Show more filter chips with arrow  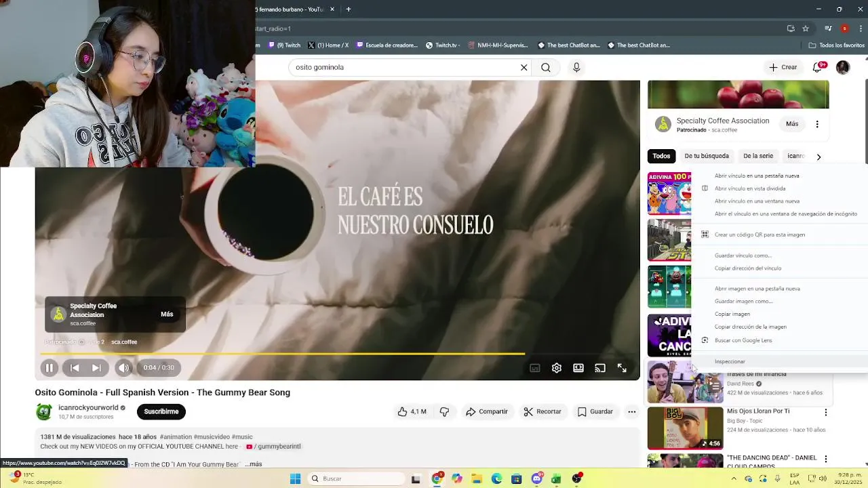pos(818,157)
